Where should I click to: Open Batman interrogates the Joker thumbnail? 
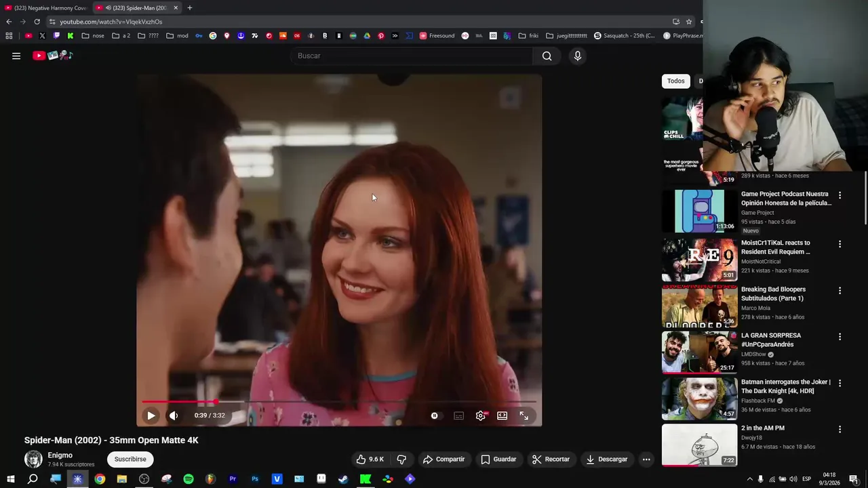699,399
